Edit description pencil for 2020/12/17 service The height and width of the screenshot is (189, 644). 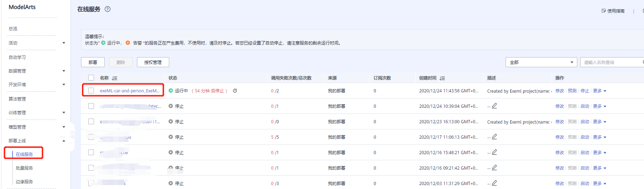point(494,137)
